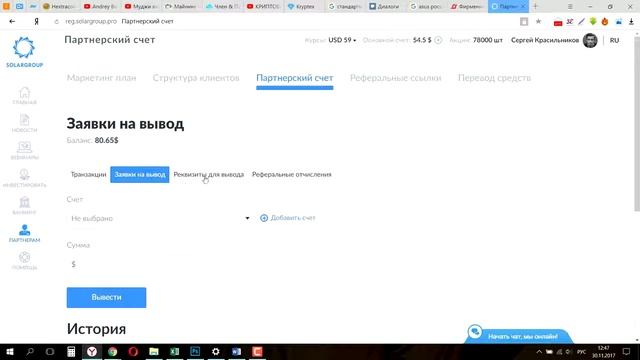Switch to the Диалоги browser tab
640x360 pixels.
pyautogui.click(x=384, y=7)
